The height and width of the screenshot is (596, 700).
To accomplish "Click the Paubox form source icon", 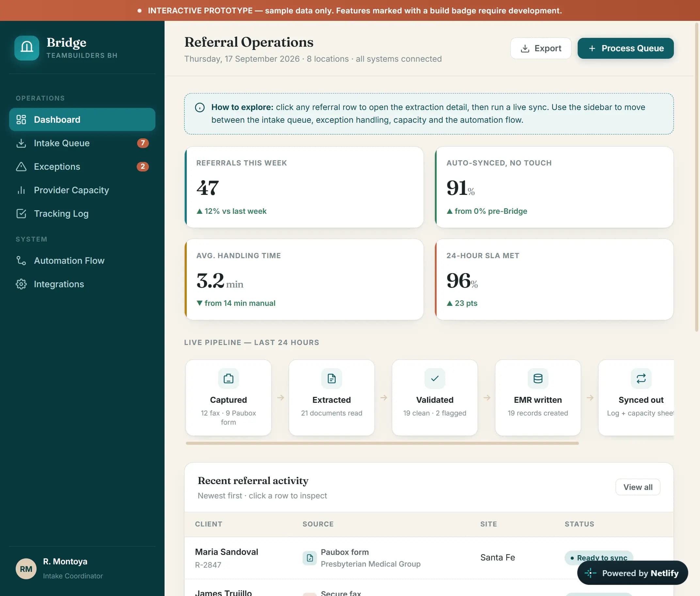I will 310,558.
